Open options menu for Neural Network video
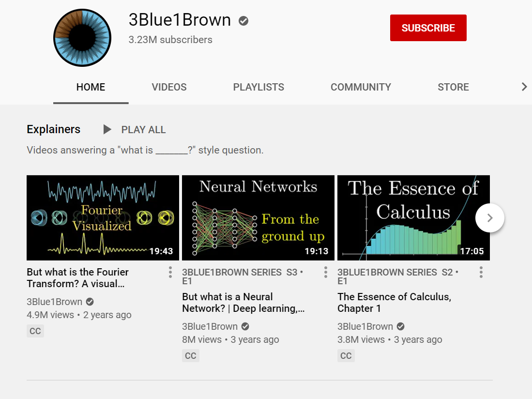This screenshot has height=399, width=532. tap(326, 273)
